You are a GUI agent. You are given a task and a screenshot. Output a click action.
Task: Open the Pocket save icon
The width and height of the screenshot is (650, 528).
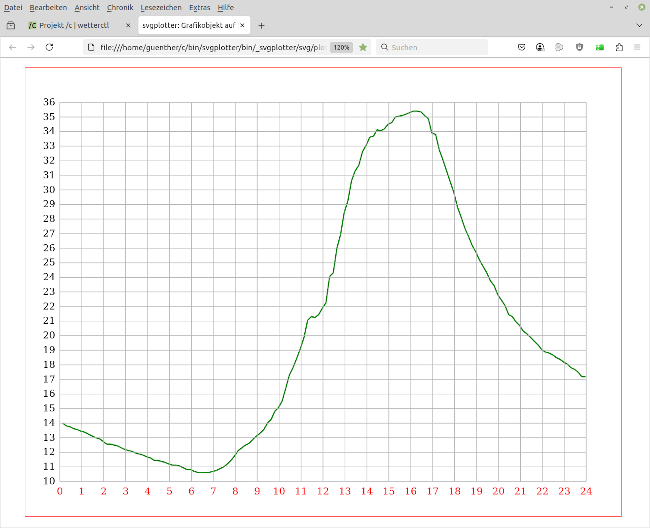[521, 47]
